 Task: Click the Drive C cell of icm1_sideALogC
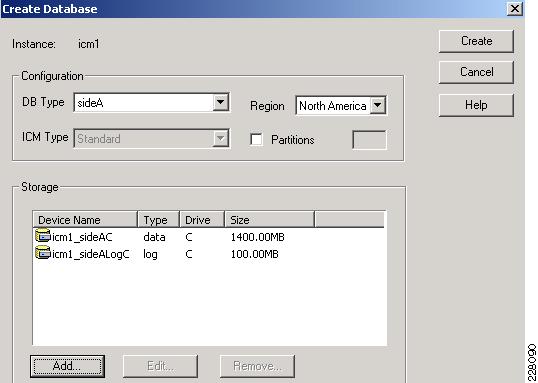pyautogui.click(x=189, y=254)
